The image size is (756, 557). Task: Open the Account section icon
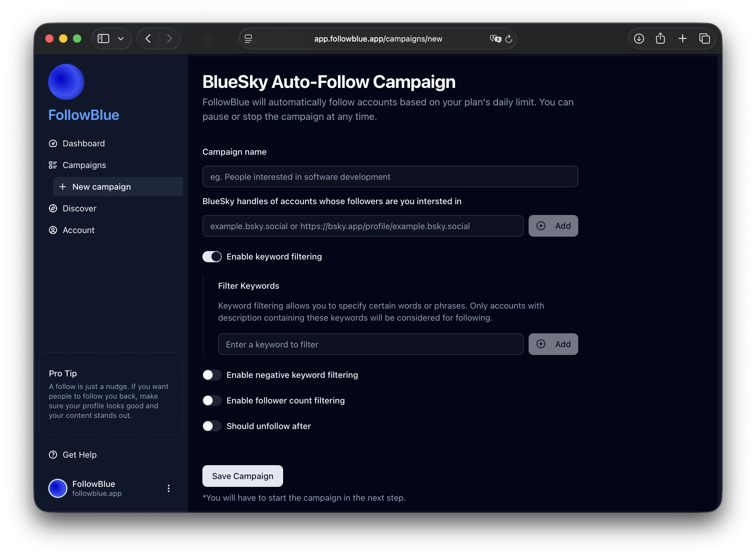[53, 230]
